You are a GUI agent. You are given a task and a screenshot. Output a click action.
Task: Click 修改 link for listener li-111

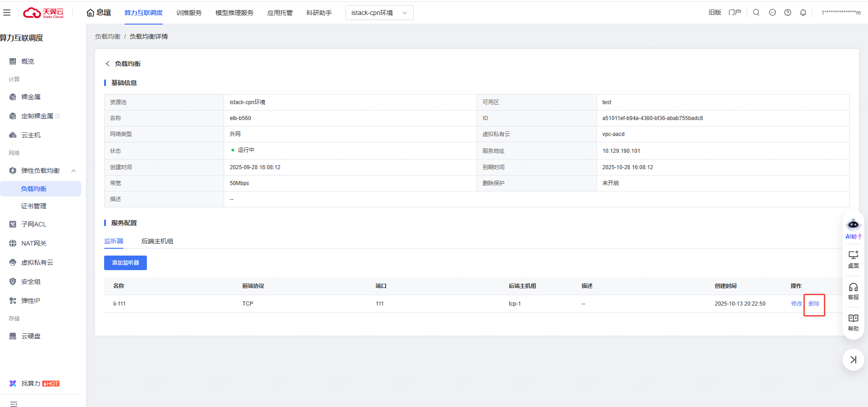(x=796, y=304)
